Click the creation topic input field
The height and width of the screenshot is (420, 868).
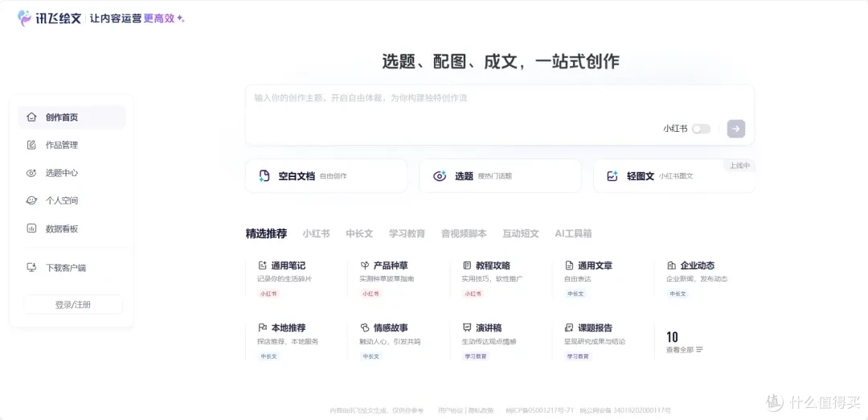click(500, 115)
